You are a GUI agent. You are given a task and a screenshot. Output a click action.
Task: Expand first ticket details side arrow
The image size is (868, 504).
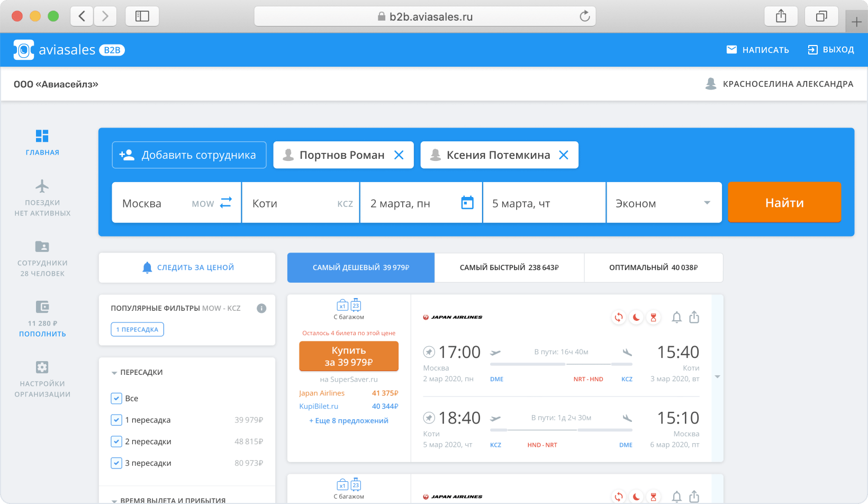click(x=718, y=377)
